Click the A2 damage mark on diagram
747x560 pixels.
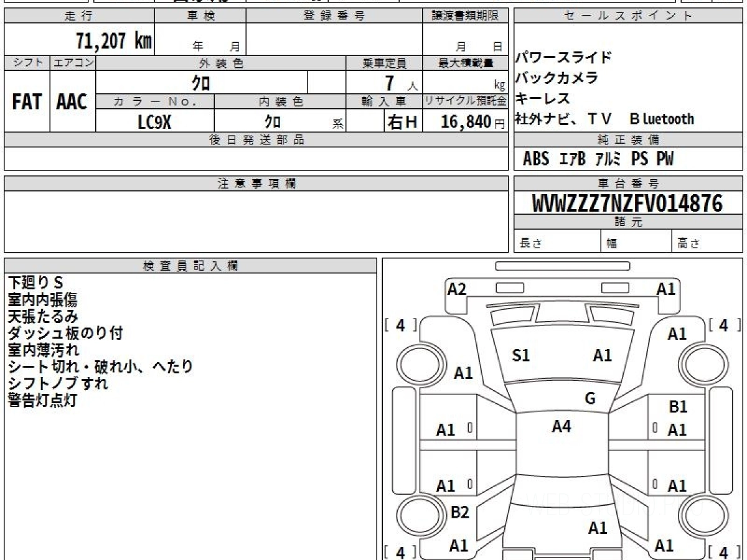pyautogui.click(x=457, y=289)
